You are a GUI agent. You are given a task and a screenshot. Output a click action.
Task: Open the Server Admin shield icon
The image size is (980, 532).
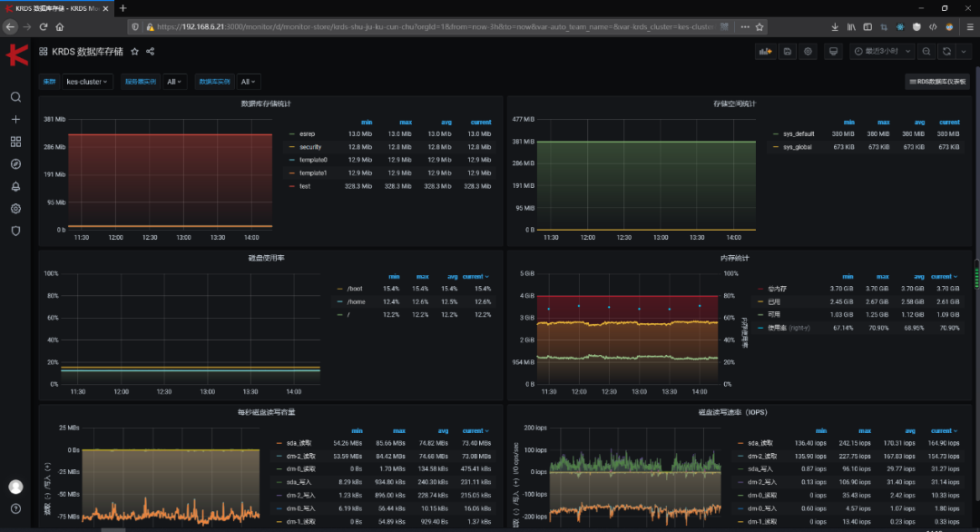coord(15,231)
